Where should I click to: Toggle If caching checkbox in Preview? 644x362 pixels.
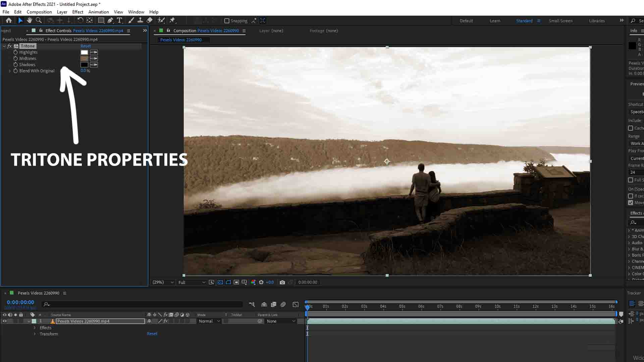pos(631,196)
